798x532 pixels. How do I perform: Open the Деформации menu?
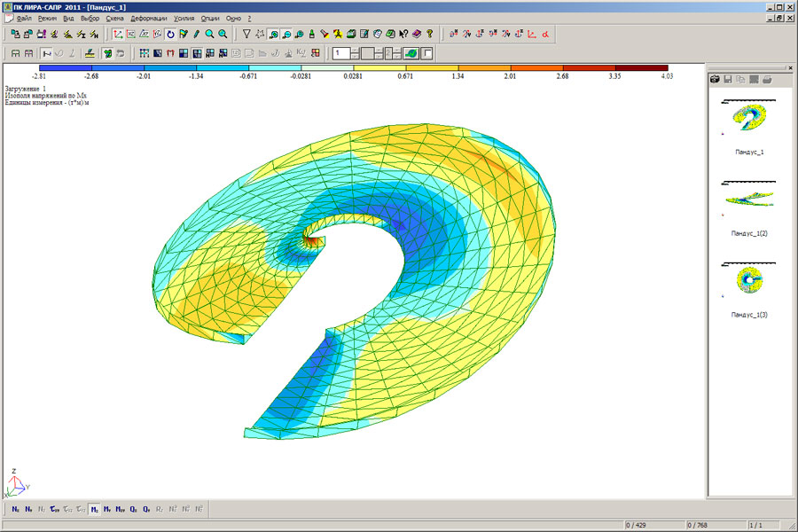(148, 18)
